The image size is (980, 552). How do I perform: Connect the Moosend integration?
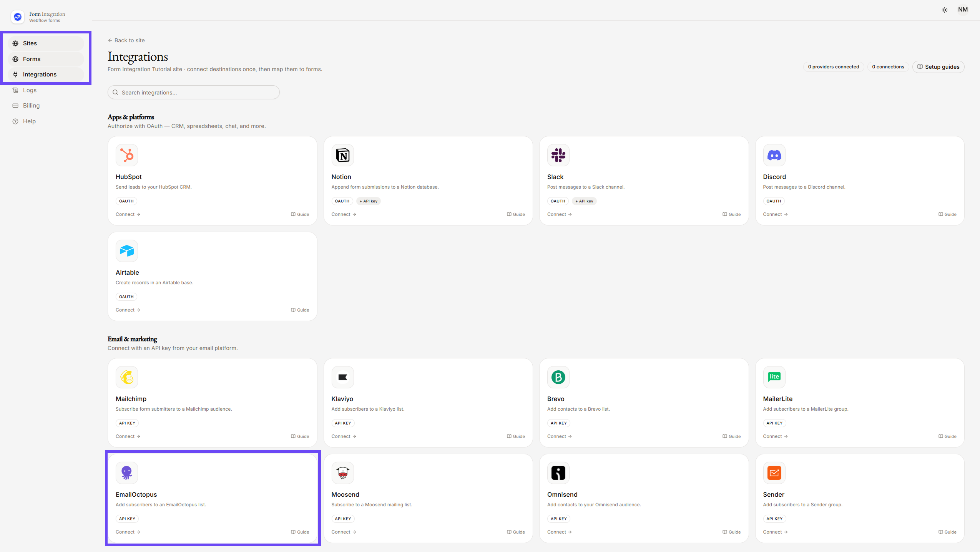point(344,532)
